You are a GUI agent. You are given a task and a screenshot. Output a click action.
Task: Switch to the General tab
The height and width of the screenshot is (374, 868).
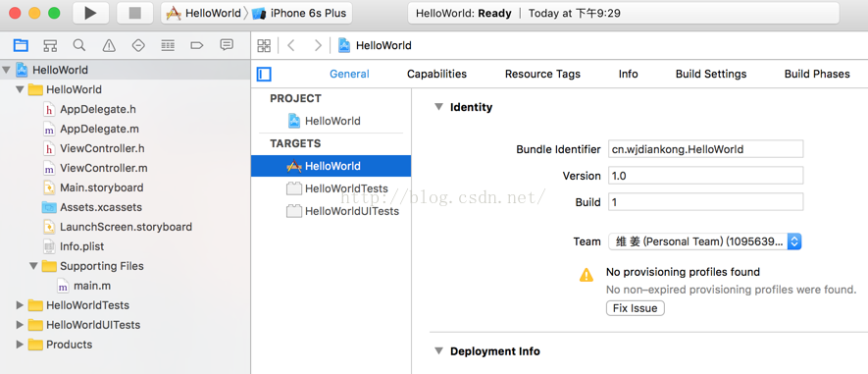tap(349, 75)
